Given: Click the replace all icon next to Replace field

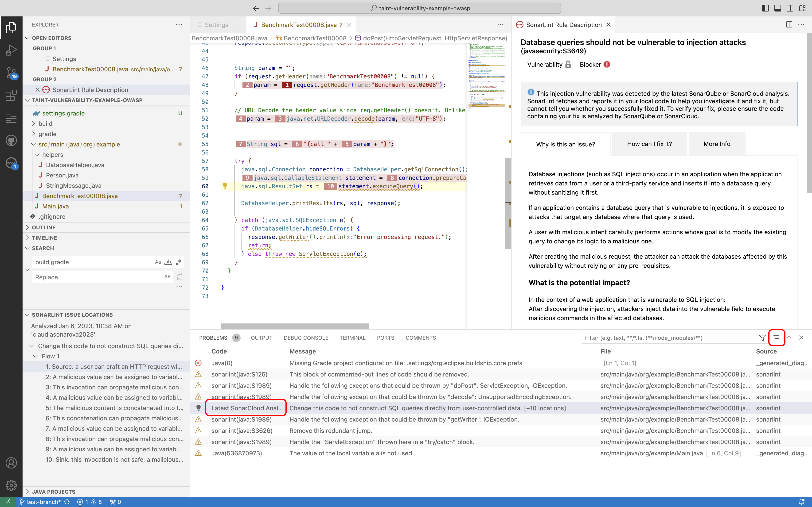Looking at the screenshot, I should pyautogui.click(x=180, y=277).
